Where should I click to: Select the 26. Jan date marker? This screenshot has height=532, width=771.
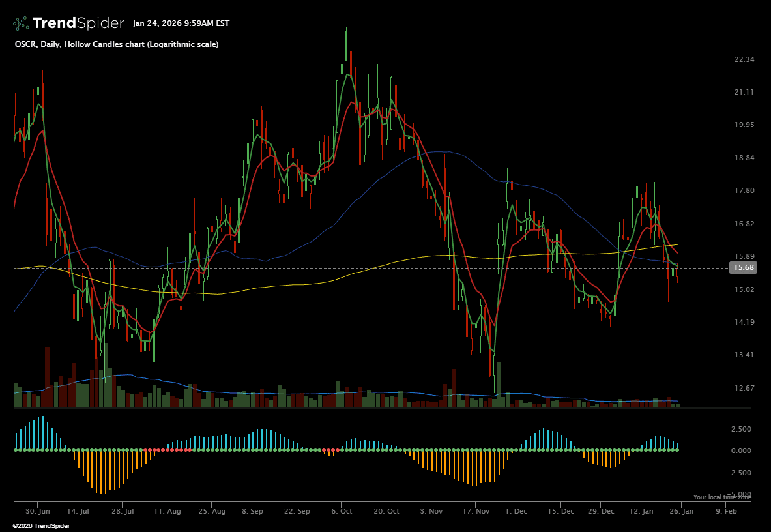pos(681,512)
